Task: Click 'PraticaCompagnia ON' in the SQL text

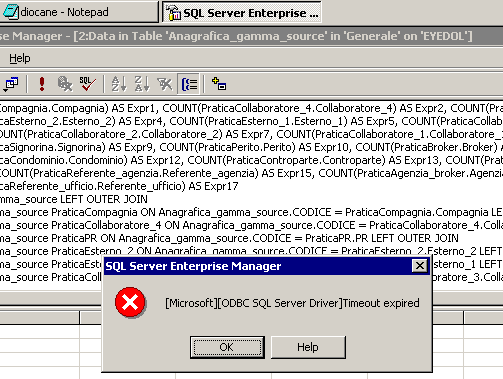Action: [x=104, y=212]
